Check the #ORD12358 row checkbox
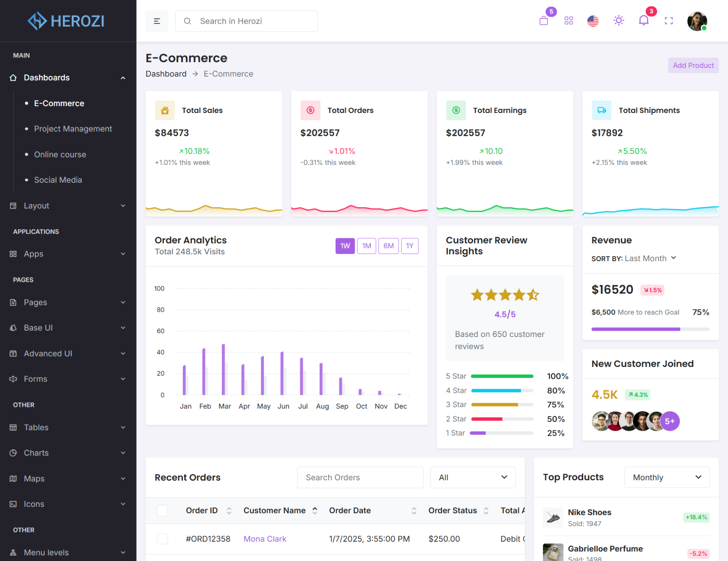This screenshot has width=728, height=561. [x=162, y=539]
